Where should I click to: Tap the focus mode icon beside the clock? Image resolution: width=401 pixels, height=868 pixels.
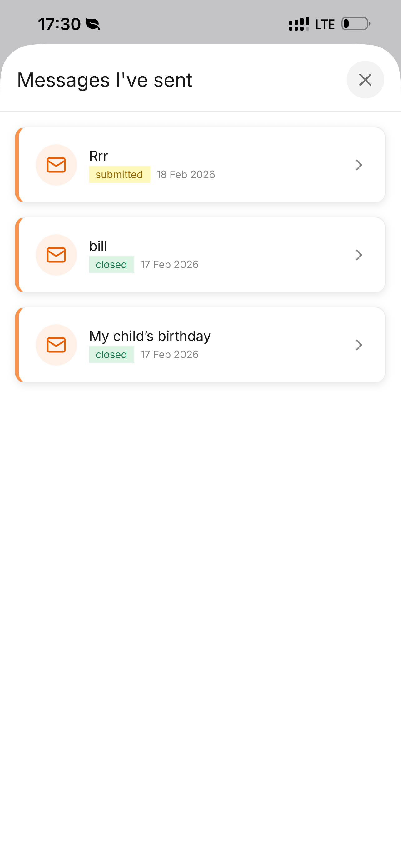point(93,24)
